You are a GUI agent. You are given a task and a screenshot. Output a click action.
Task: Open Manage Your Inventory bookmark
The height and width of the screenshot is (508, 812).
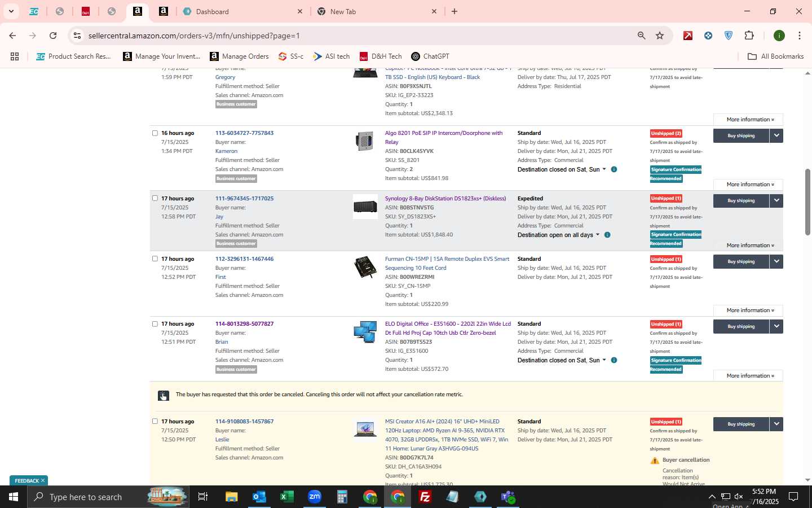(162, 56)
